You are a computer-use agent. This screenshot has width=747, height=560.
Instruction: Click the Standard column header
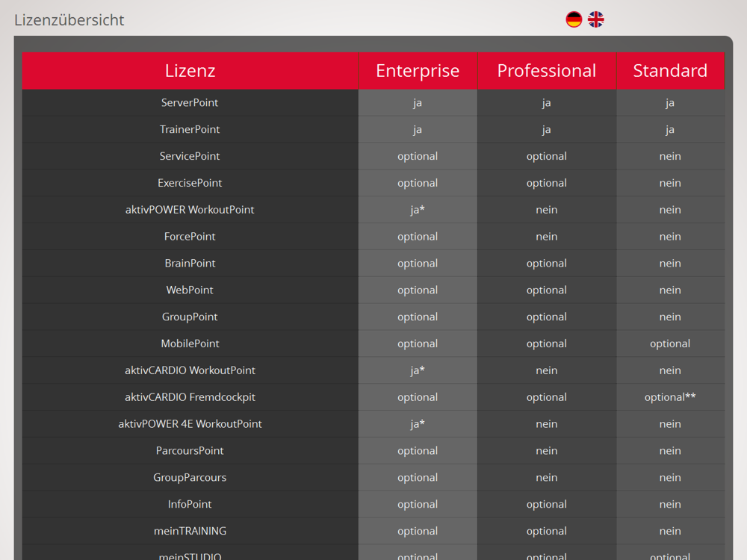[670, 70]
